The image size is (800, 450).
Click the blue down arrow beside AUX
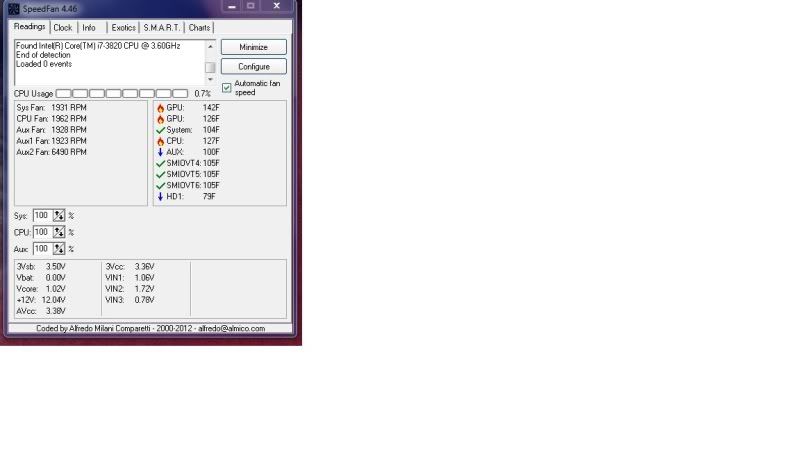160,152
